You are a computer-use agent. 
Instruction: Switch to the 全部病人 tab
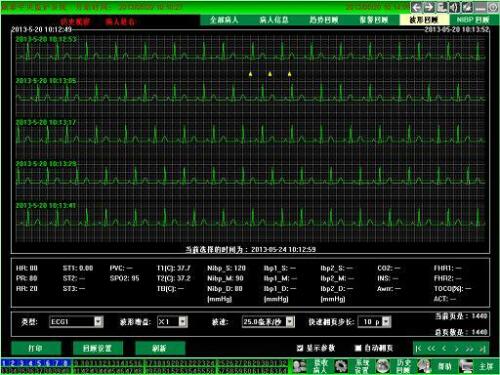click(224, 20)
